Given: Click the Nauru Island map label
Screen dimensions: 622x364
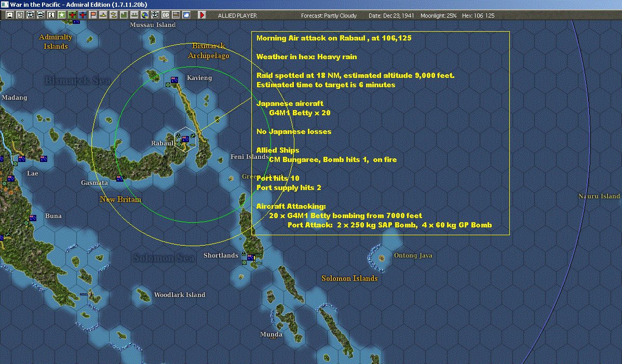Looking at the screenshot, I should (x=599, y=196).
